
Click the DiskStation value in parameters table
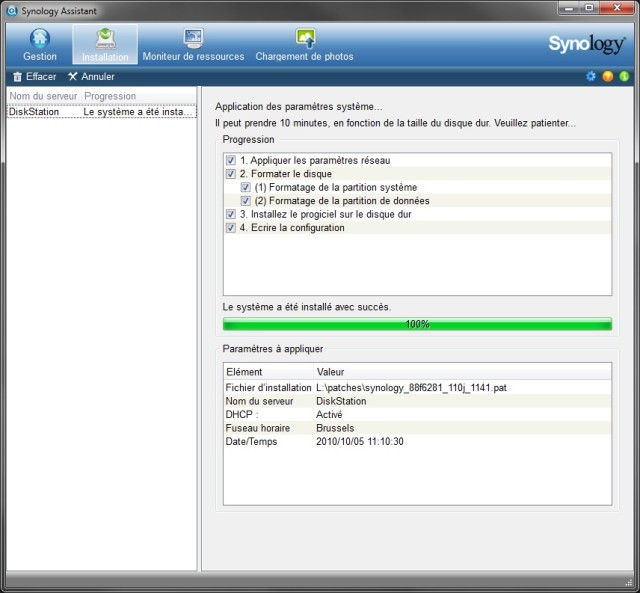point(341,401)
